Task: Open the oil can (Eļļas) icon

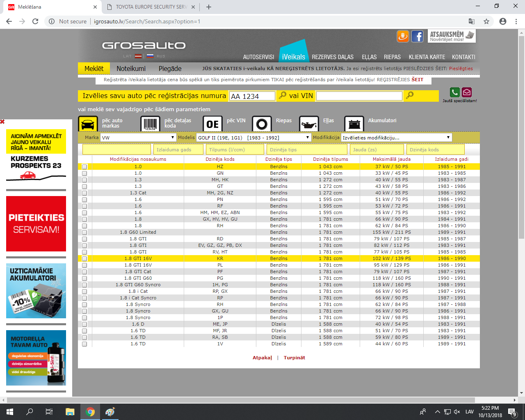Action: tap(309, 123)
